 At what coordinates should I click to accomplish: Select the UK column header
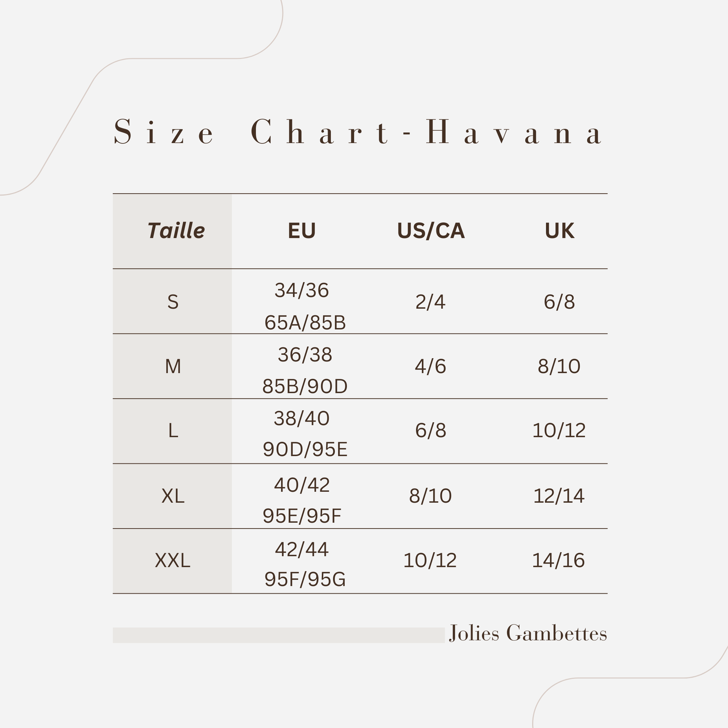click(559, 231)
